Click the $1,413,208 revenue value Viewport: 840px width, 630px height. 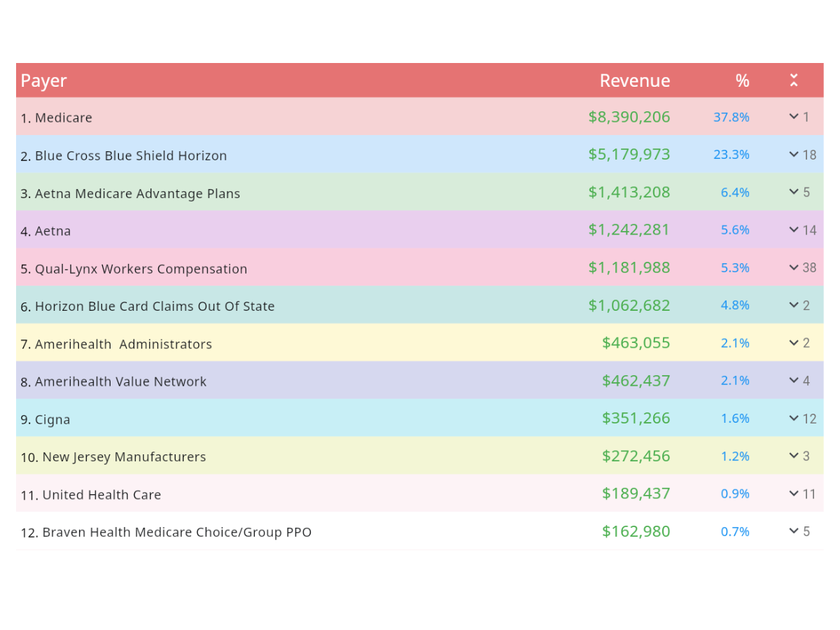pyautogui.click(x=629, y=192)
